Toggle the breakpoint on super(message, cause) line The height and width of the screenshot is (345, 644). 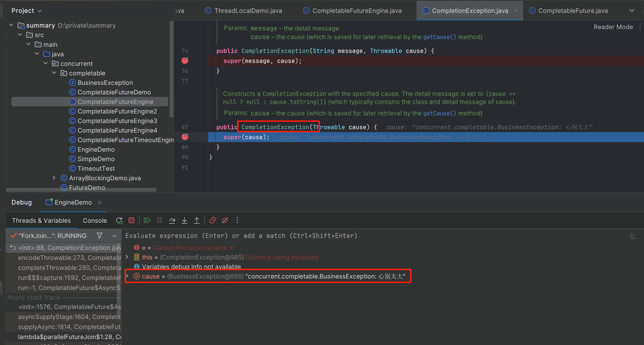pos(185,61)
